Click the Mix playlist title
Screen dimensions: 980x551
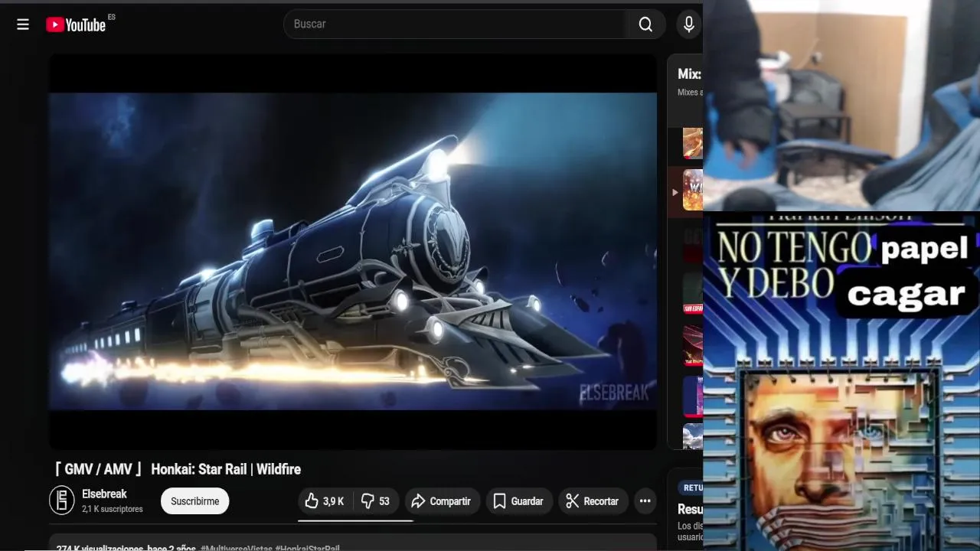(x=689, y=74)
